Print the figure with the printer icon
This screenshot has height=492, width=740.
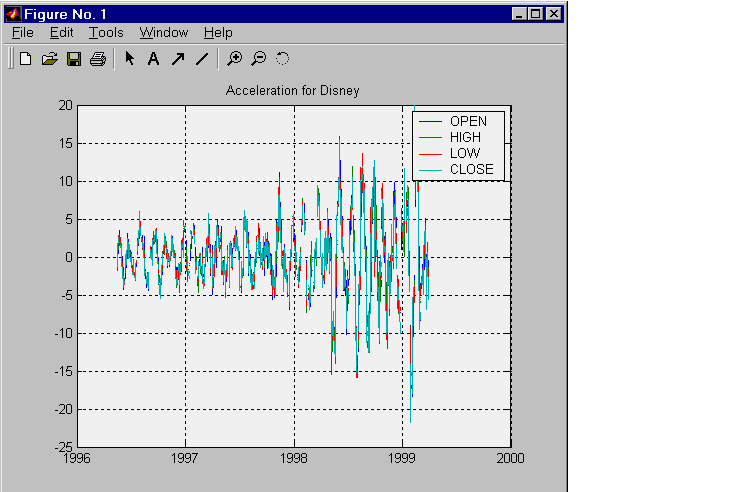point(97,59)
